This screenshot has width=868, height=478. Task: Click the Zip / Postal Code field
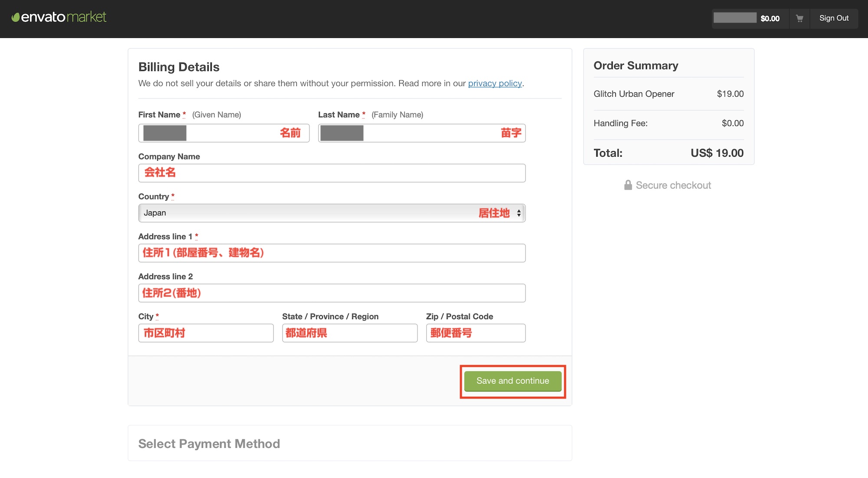pos(475,333)
